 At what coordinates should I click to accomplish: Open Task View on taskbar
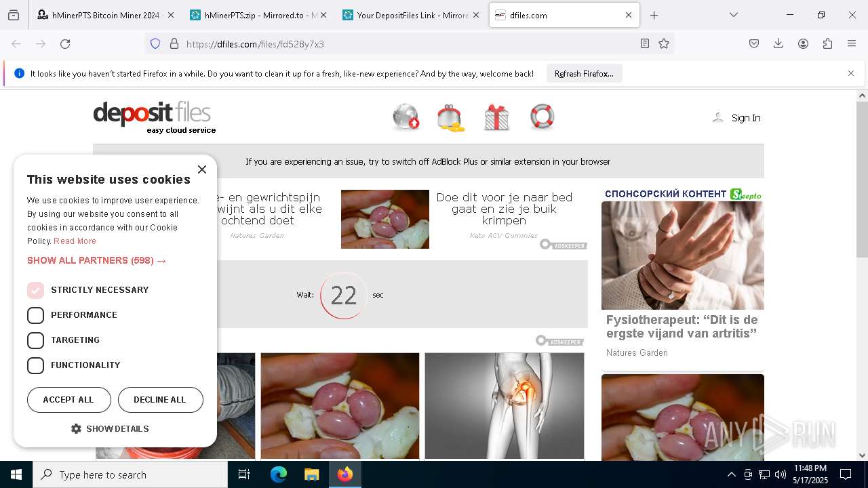244,474
